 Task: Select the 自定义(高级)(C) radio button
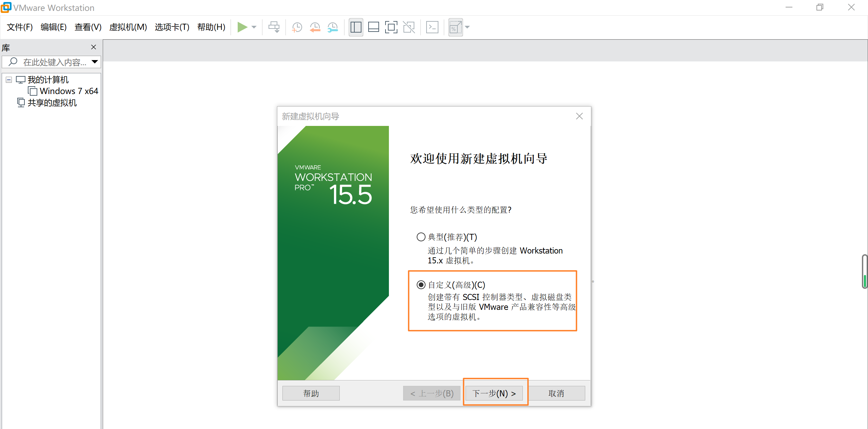click(421, 285)
